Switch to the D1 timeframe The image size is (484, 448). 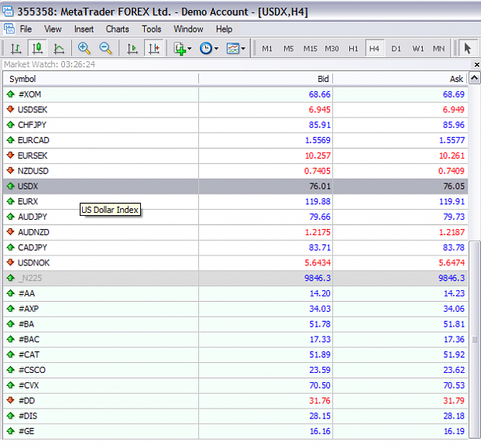click(x=396, y=49)
